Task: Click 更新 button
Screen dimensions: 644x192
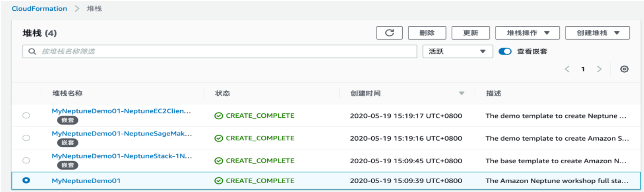Action: [x=470, y=33]
